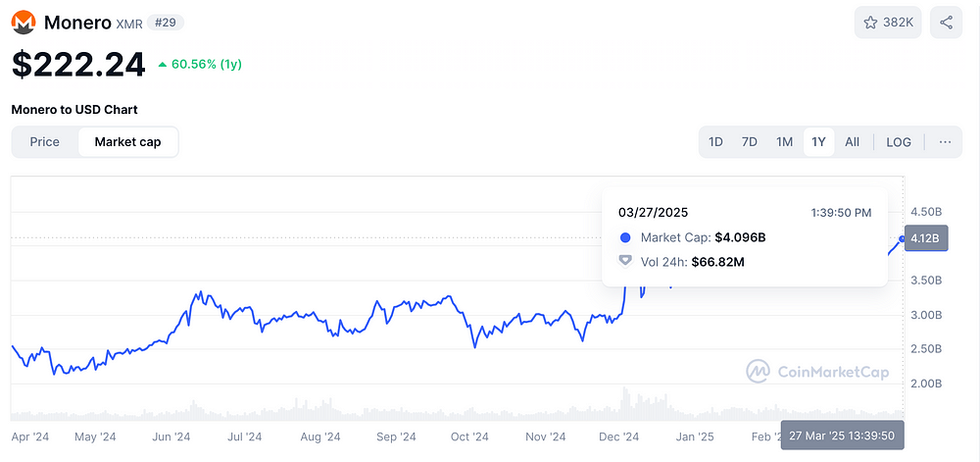
Task: Click the Aug '24 axis label
Action: [x=319, y=436]
